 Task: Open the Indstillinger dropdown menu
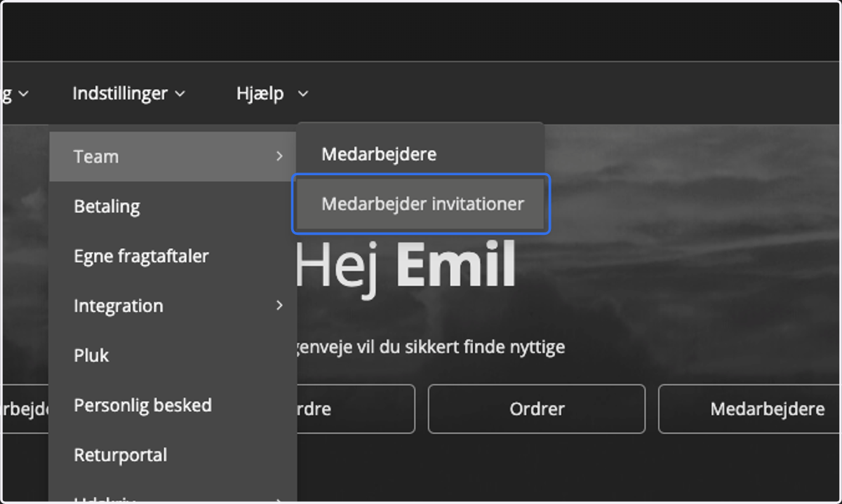click(128, 93)
